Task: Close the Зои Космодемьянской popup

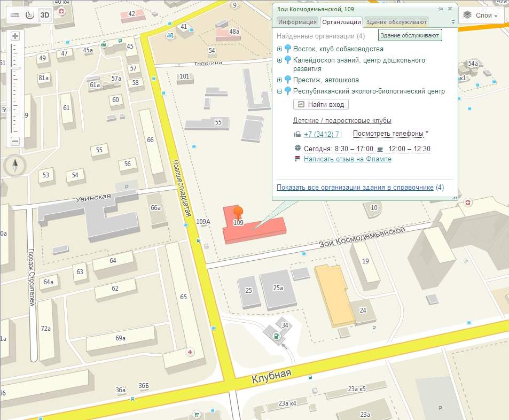Action: point(450,9)
